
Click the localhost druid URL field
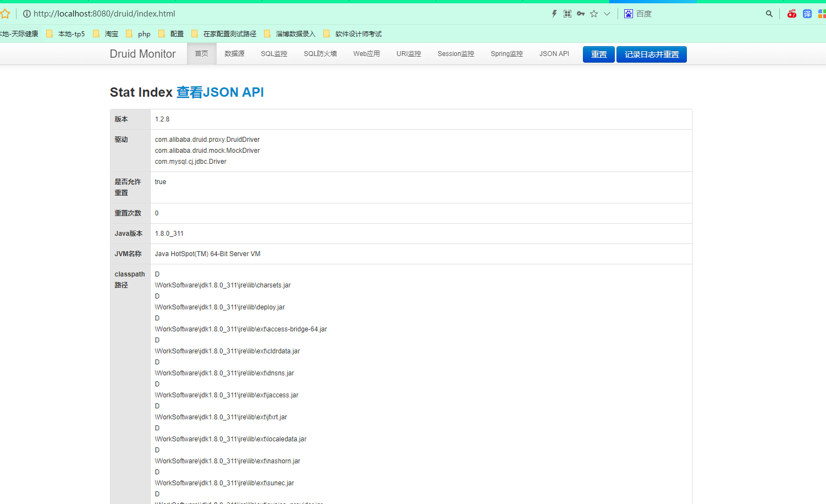[x=104, y=14]
